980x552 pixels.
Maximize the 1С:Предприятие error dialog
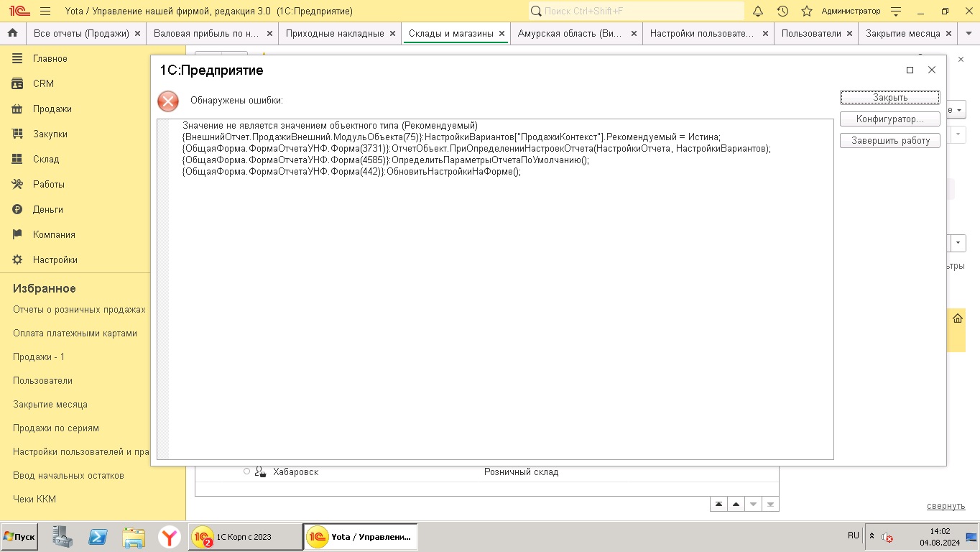pos(910,70)
